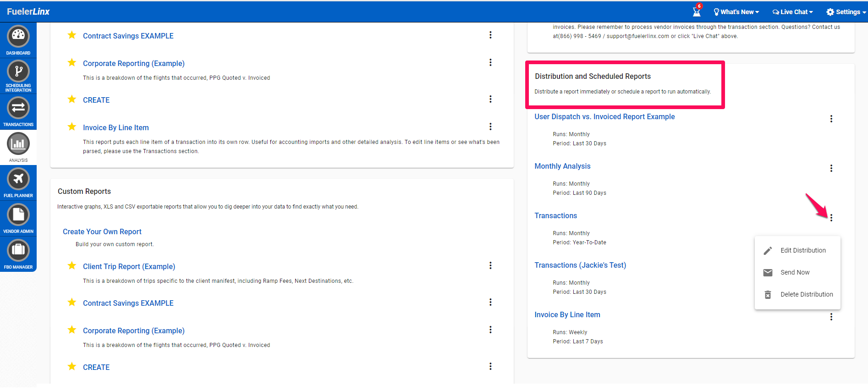Open the Dashboard from the sidebar

click(18, 40)
